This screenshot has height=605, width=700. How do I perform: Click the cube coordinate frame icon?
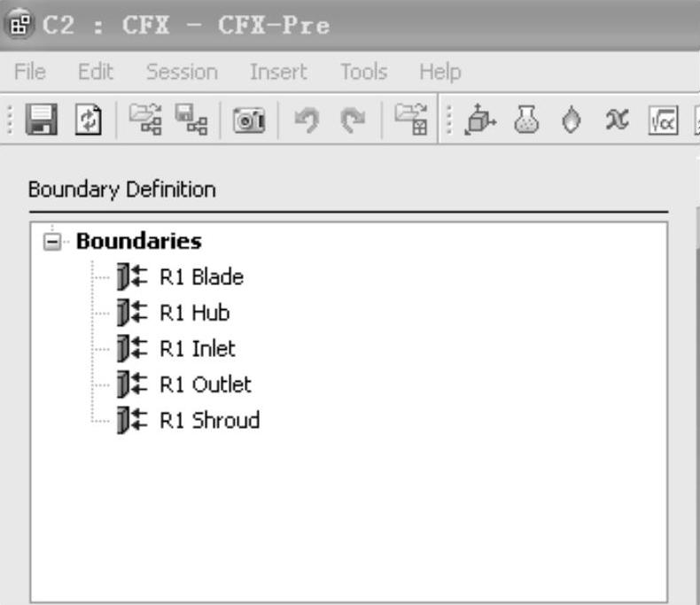(480, 119)
